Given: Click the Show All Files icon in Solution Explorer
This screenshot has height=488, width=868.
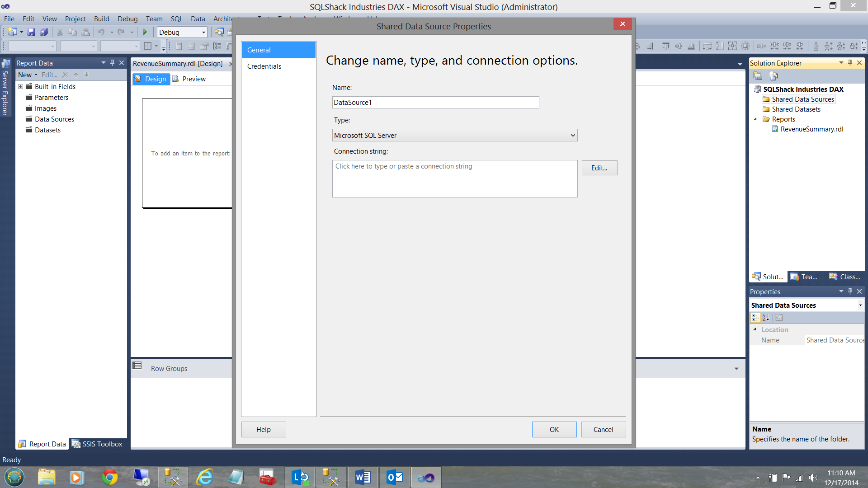Looking at the screenshot, I should point(774,76).
